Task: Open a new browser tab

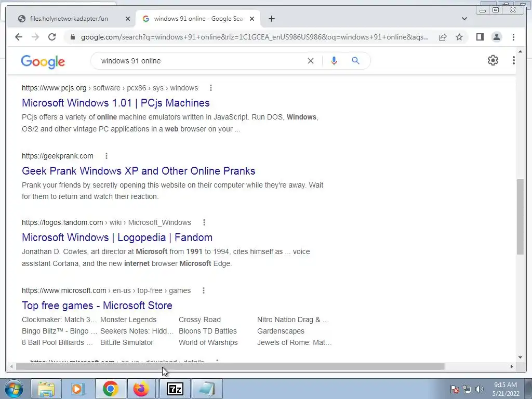Action: click(271, 19)
